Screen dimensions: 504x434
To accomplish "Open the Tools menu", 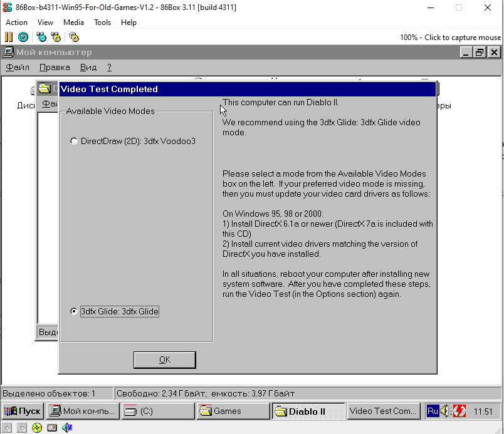I will click(x=103, y=23).
